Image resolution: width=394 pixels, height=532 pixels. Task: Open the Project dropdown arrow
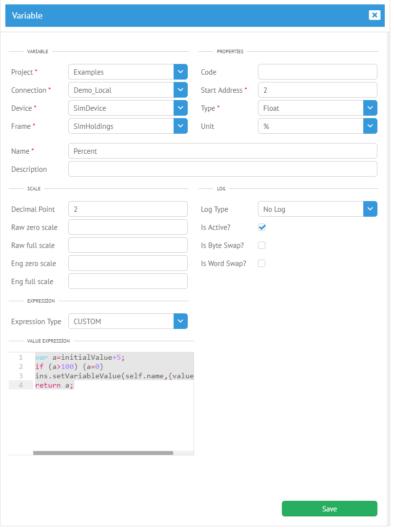(x=180, y=72)
